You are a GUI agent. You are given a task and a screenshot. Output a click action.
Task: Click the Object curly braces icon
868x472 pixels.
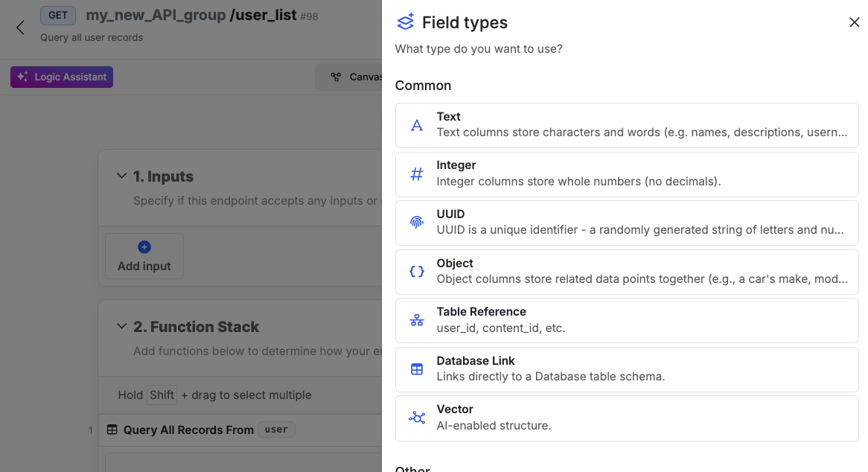point(417,272)
